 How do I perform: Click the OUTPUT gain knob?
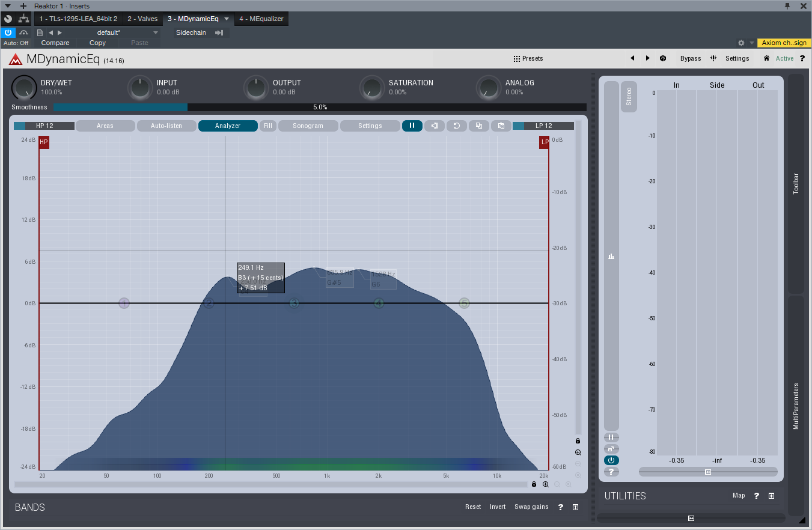point(256,88)
